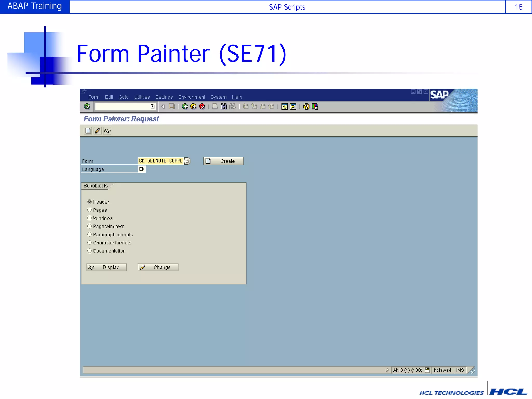The image size is (532, 399).
Task: Click the Create new session icon
Action: 284,107
